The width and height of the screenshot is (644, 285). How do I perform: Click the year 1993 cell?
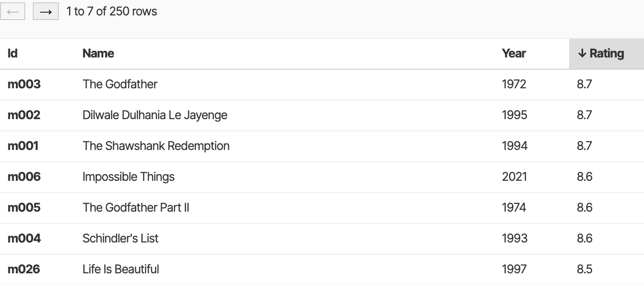tap(515, 238)
